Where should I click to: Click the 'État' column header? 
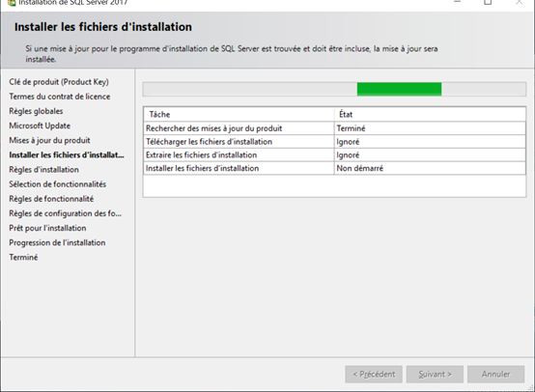430,114
